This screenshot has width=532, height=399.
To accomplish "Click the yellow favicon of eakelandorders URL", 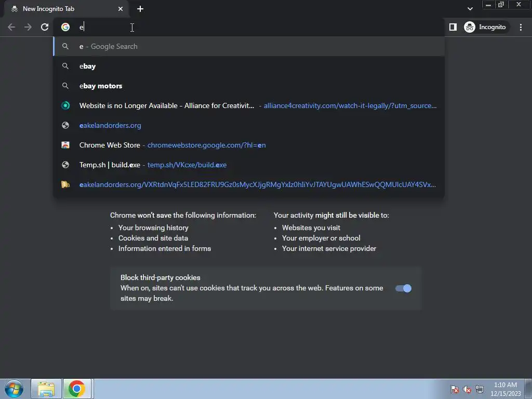I will 65,184.
